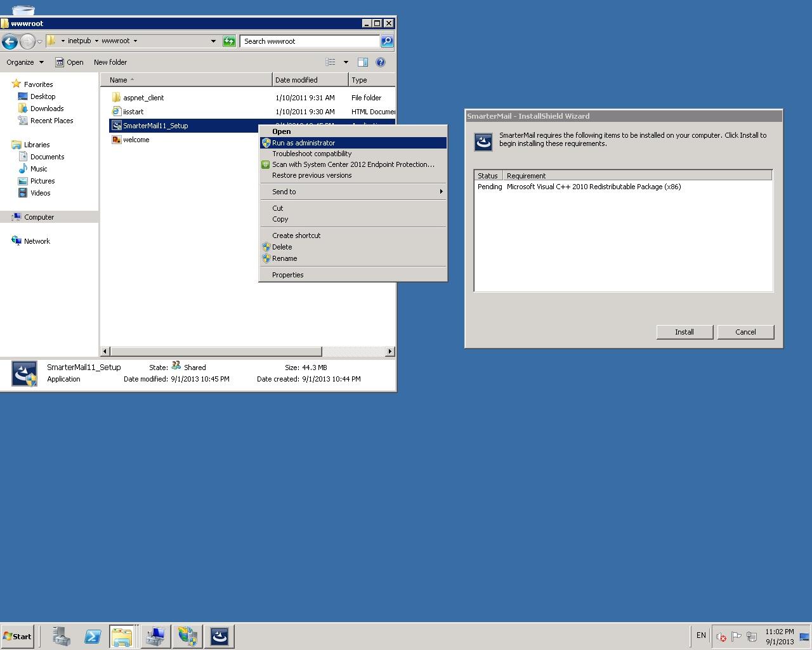Expand the Send to submenu

click(x=353, y=192)
